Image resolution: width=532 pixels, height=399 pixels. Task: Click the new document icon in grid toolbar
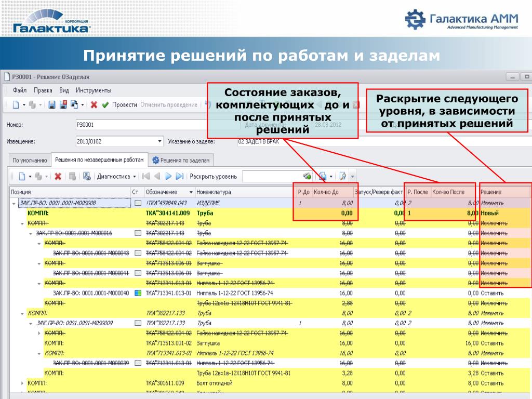tap(22, 176)
